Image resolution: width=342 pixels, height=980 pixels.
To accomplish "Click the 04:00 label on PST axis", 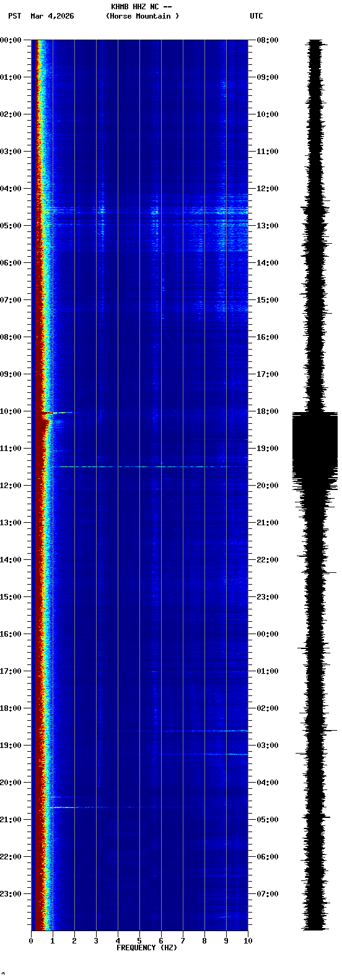I will coord(11,189).
